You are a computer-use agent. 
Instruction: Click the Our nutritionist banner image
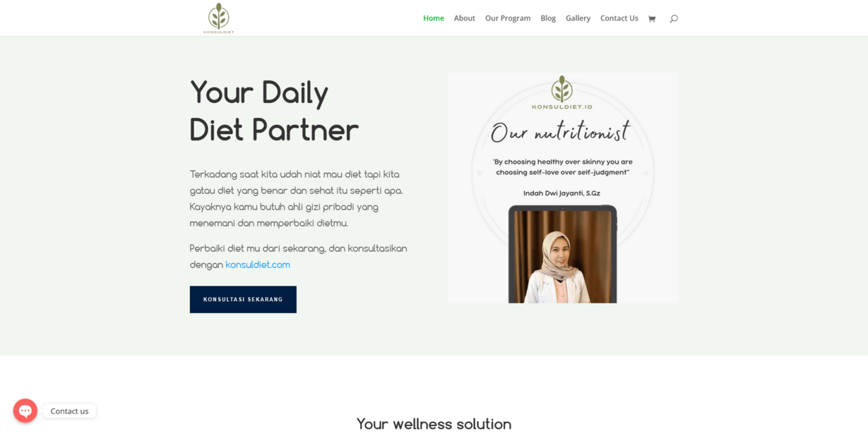coord(562,188)
